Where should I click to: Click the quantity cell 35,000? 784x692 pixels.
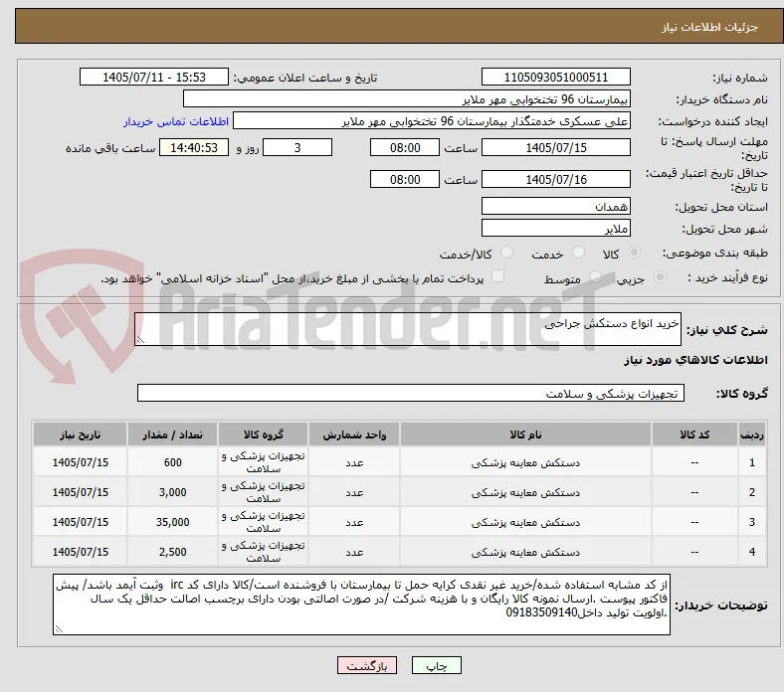pos(172,522)
